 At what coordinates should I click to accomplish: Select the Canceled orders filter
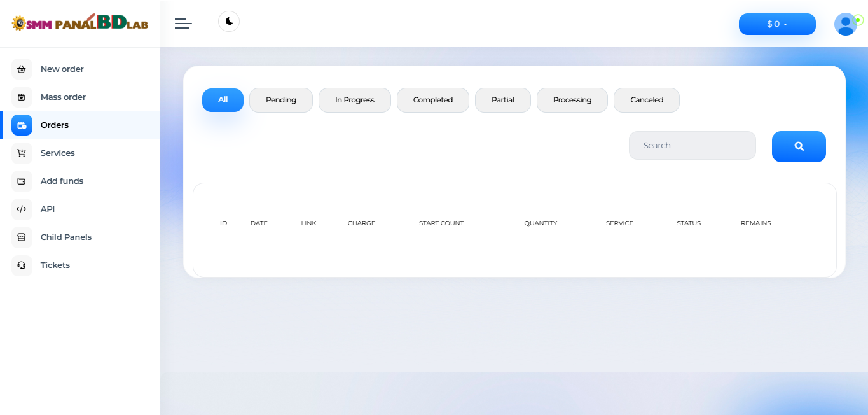coord(647,100)
